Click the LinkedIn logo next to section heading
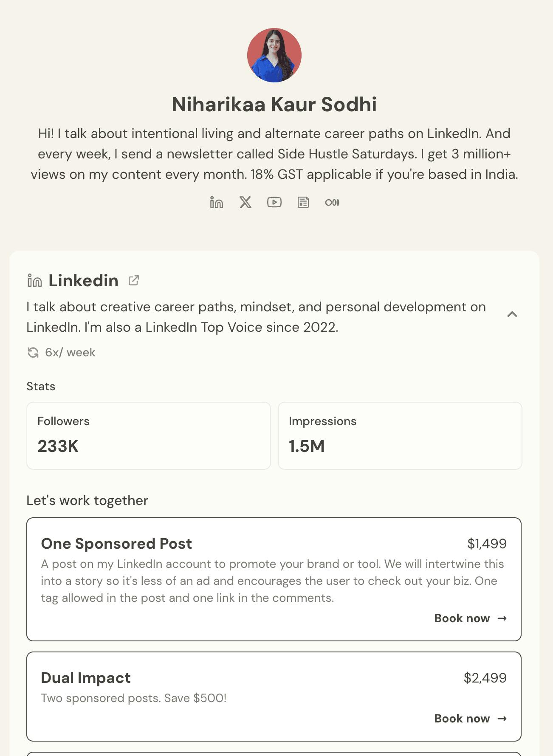This screenshot has height=756, width=553. point(34,280)
